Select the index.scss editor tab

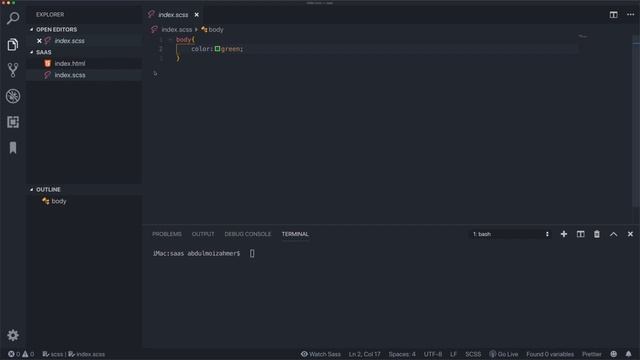click(173, 15)
